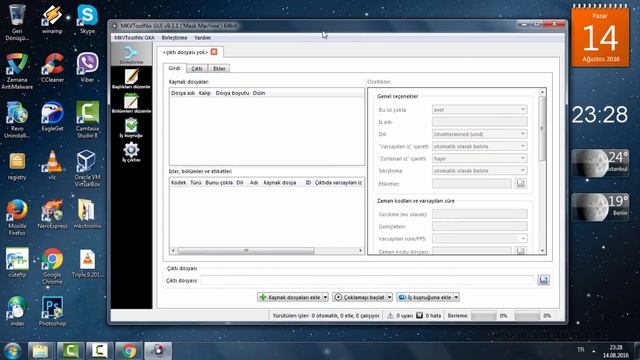
Task: Switch to the Çıktı tab
Action: (x=197, y=69)
